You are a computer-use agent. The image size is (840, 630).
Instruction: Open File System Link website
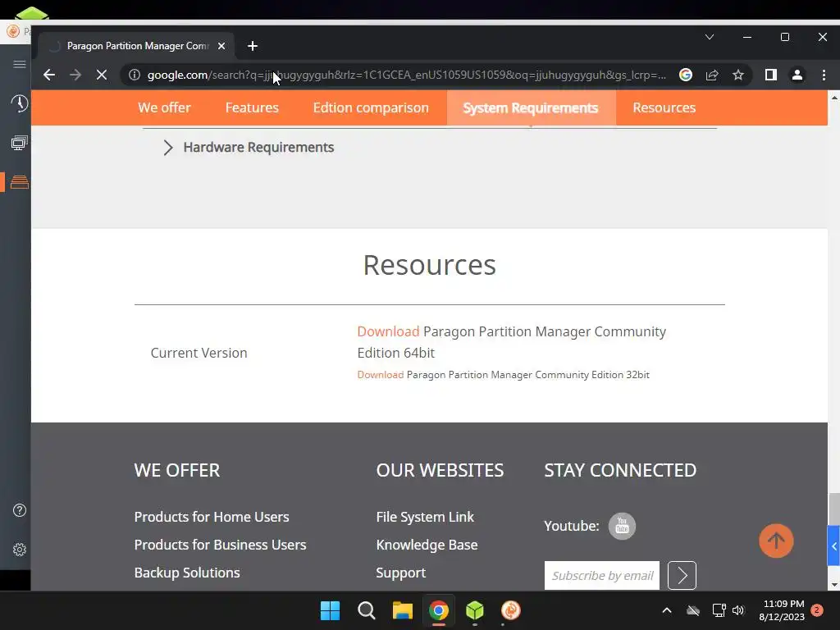point(425,517)
